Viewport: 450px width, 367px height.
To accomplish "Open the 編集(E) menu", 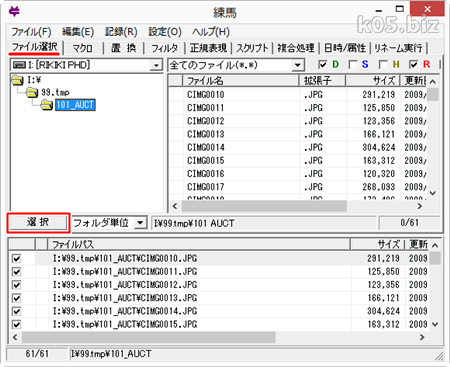I will 78,32.
